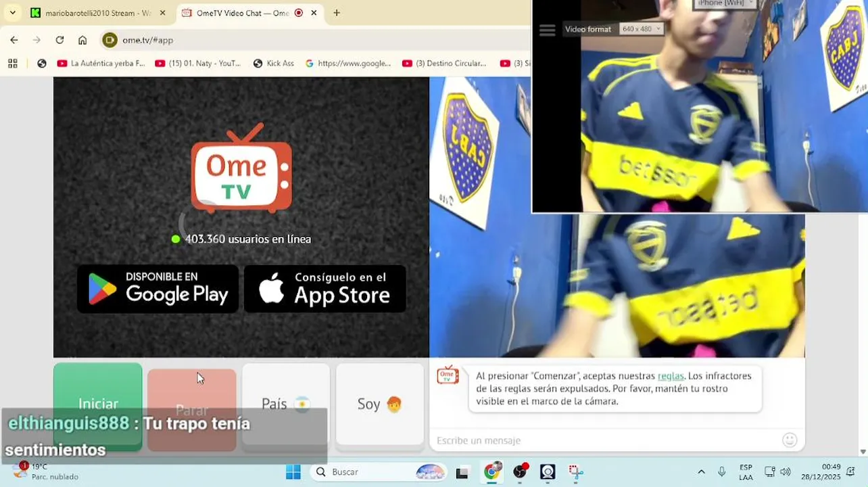Open the Video format 640 x 480 dropdown
Image resolution: width=868 pixels, height=487 pixels.
pos(641,29)
